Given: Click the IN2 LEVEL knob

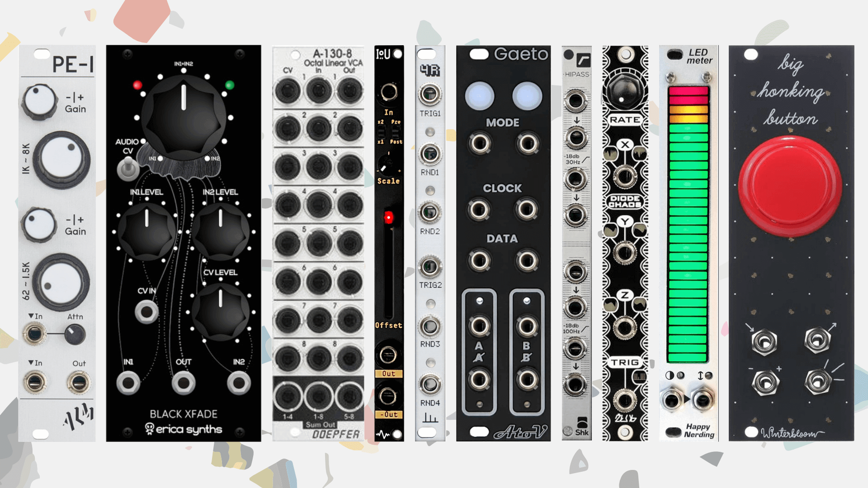Looking at the screenshot, I should pos(220,232).
